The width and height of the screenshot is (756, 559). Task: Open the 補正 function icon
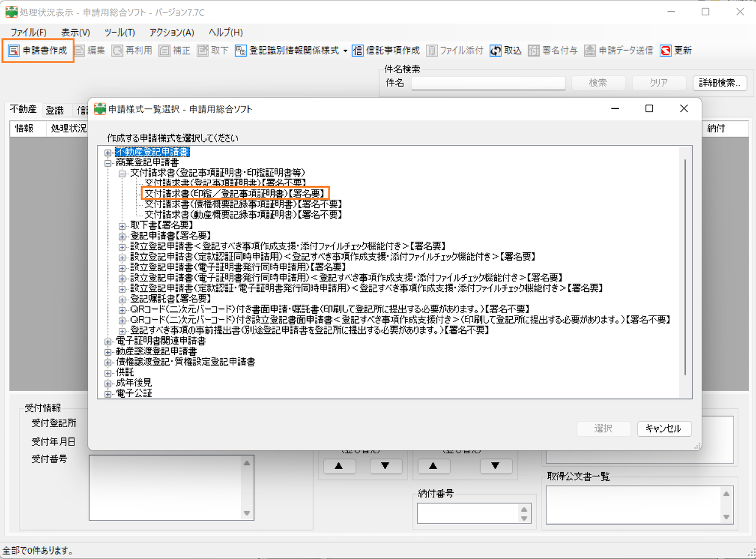[171, 51]
